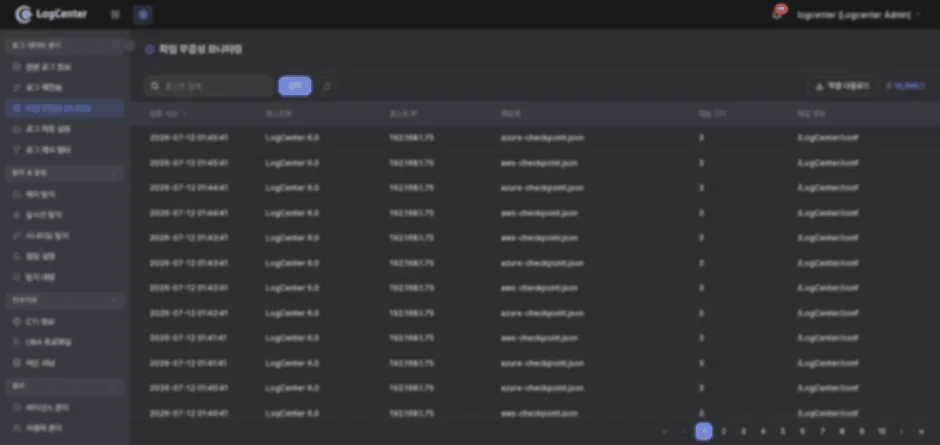The height and width of the screenshot is (445, 940).
Task: Select azure-checkpoint.json in the 01:44:41 row
Action: (542, 188)
